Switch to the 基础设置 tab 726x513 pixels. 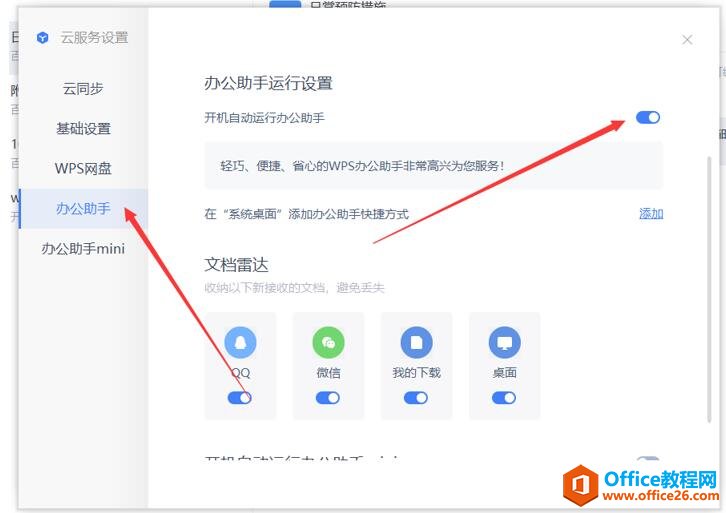point(83,128)
